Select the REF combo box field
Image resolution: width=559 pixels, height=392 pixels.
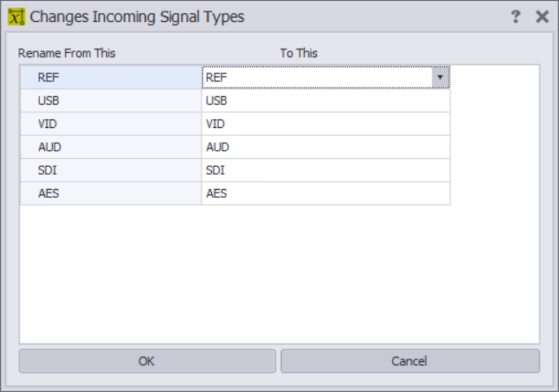pos(326,77)
